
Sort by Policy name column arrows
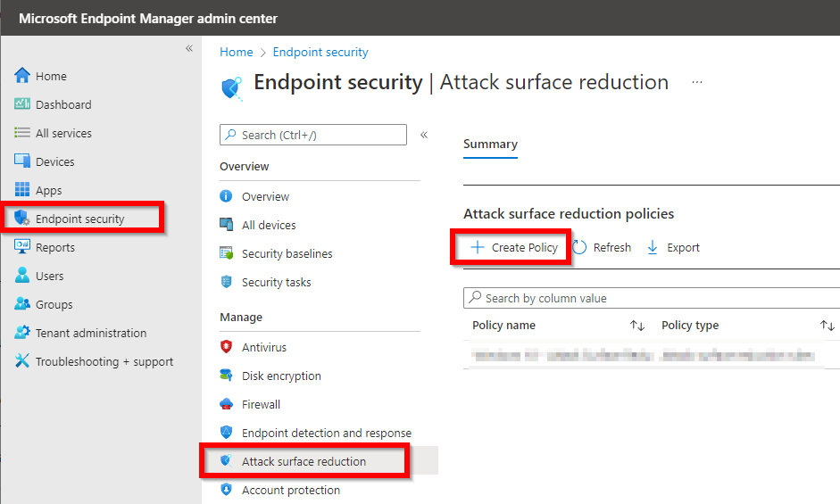pyautogui.click(x=637, y=325)
